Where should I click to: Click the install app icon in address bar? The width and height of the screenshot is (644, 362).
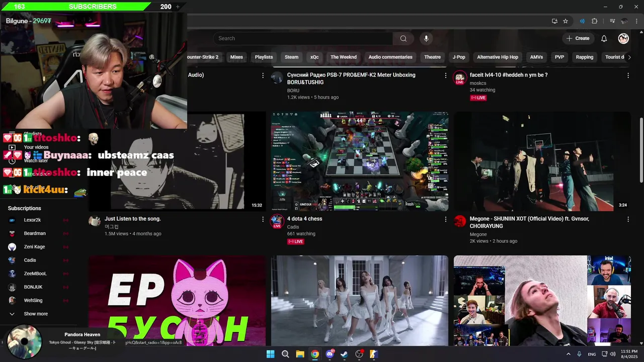pyautogui.click(x=554, y=21)
